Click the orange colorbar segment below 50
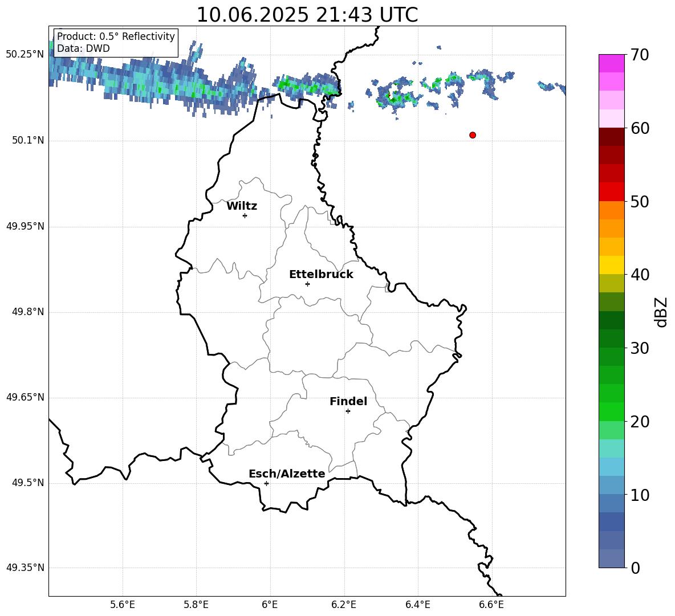The image size is (675, 616). click(x=611, y=210)
